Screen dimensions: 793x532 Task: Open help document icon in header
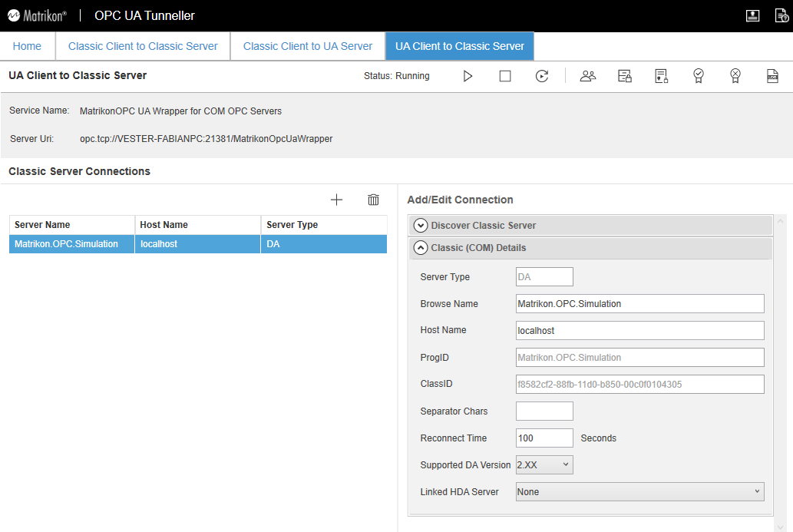pos(781,15)
